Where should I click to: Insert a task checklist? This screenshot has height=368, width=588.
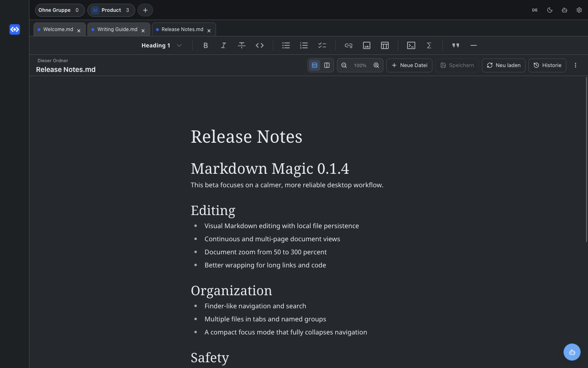click(x=322, y=45)
